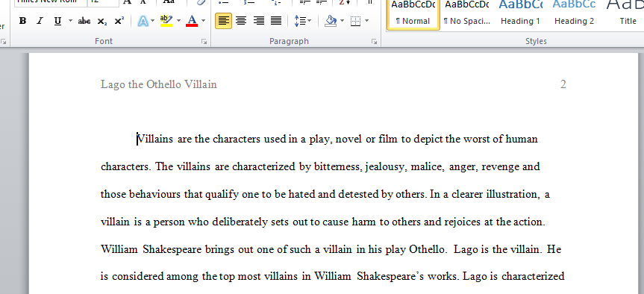Screen dimensions: 644x294
Task: Click William Shakespeare in fifth line
Action: click(x=151, y=250)
